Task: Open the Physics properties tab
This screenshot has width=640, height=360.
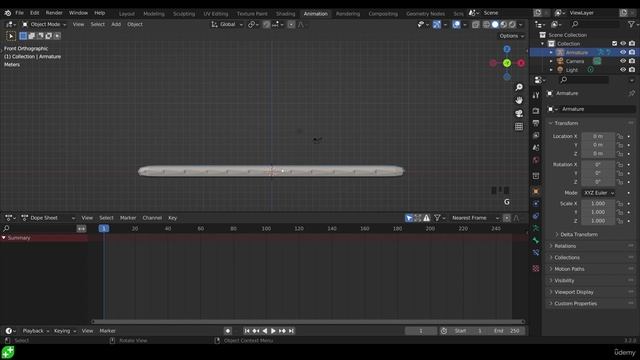Action: click(x=536, y=204)
